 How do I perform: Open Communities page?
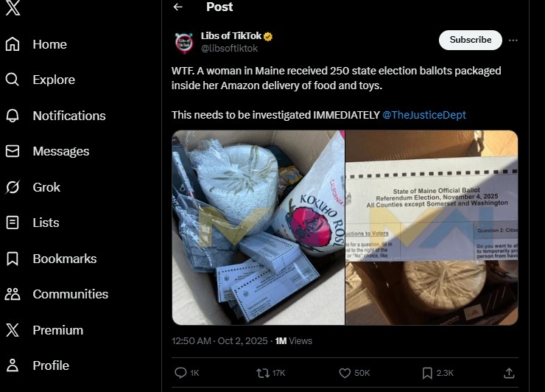(x=70, y=294)
